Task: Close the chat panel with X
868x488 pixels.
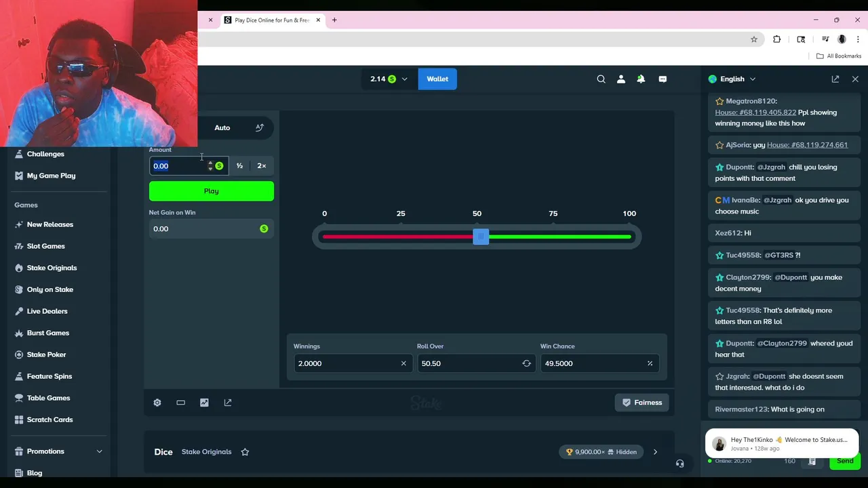Action: [x=855, y=79]
